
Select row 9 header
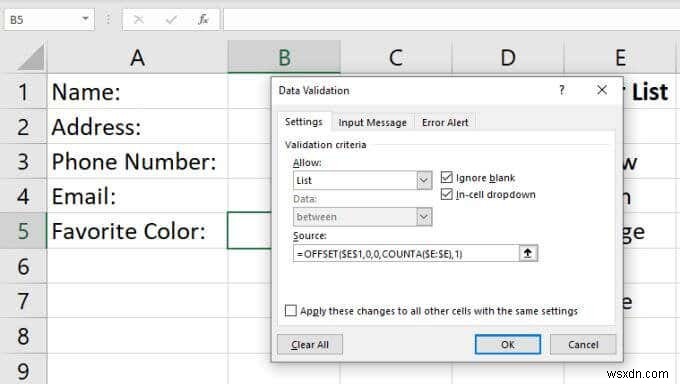(23, 370)
